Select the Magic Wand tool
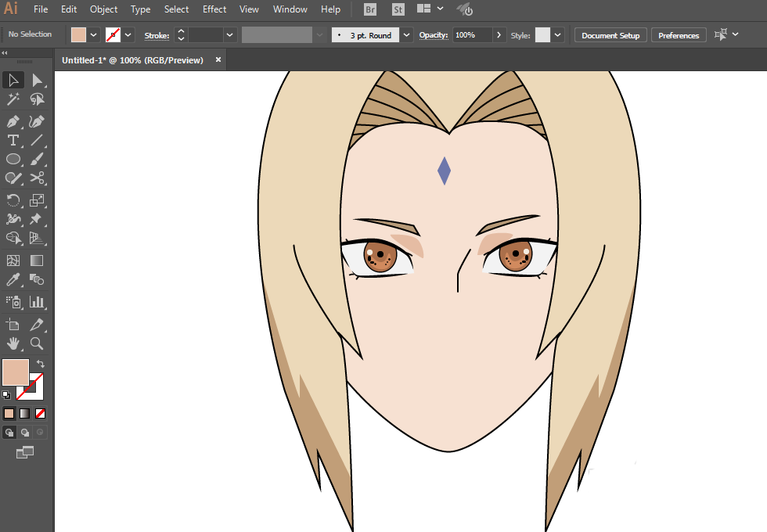Image resolution: width=767 pixels, height=532 pixels. pyautogui.click(x=13, y=99)
